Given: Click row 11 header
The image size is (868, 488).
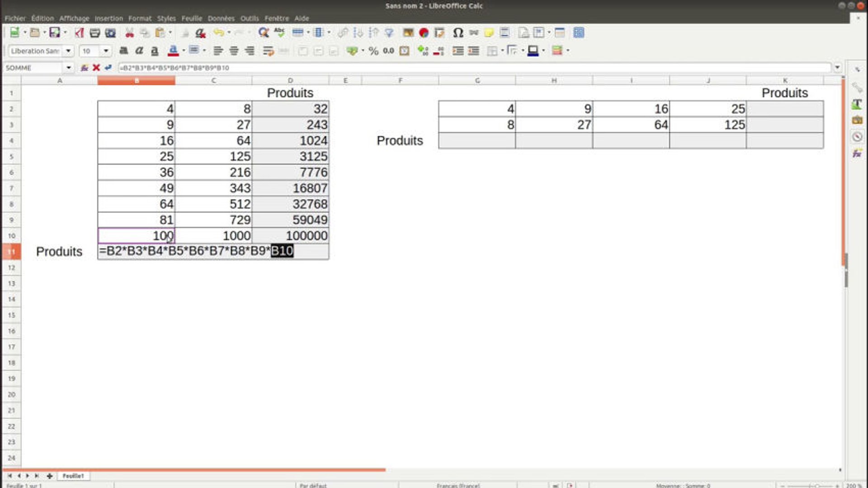Looking at the screenshot, I should click(11, 252).
